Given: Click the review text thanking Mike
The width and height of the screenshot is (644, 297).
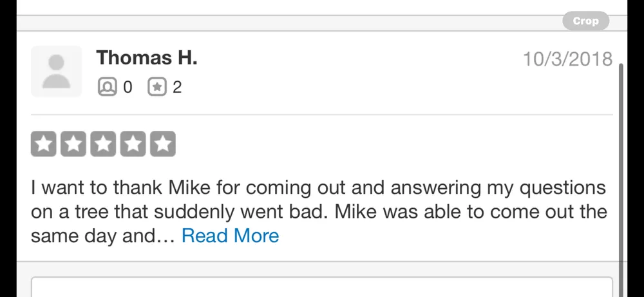Looking at the screenshot, I should [x=318, y=200].
